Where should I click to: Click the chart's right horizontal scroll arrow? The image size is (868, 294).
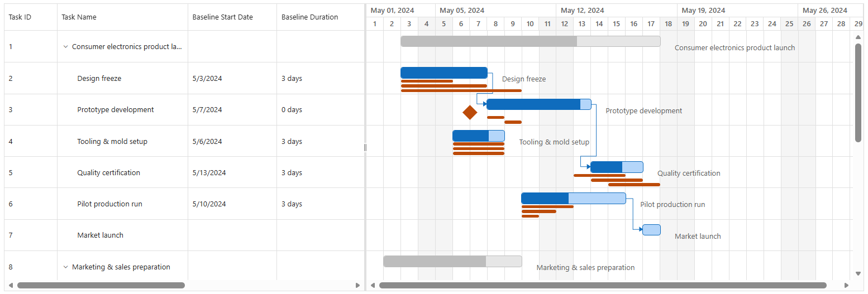coord(846,286)
